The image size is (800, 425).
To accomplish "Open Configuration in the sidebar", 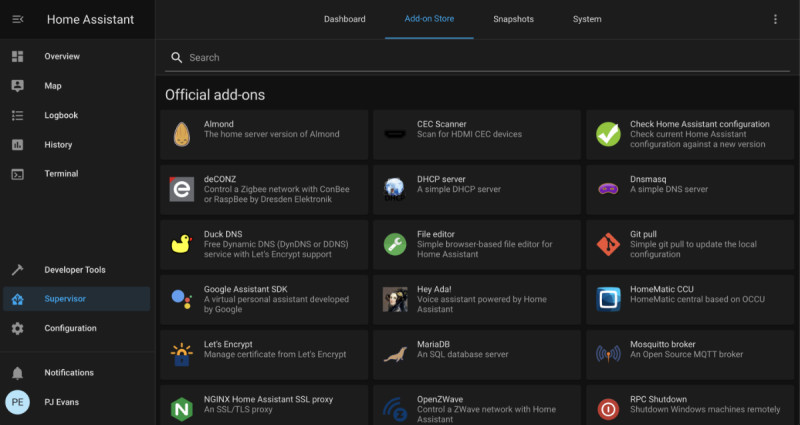I will (x=77, y=329).
